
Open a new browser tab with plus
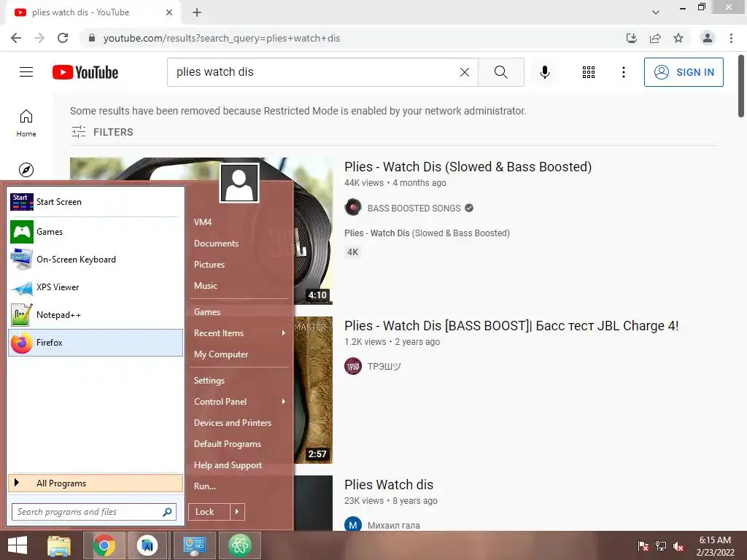(197, 12)
